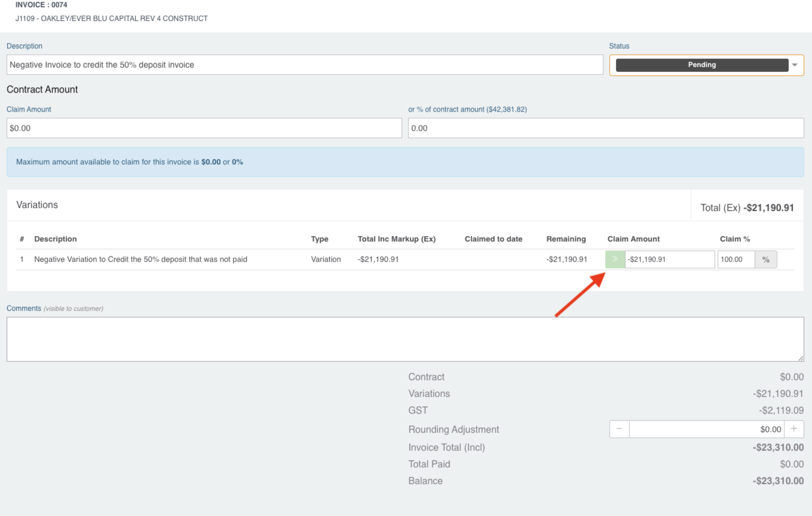812x516 pixels.
Task: Click the plus rounding adjustment button
Action: point(794,429)
